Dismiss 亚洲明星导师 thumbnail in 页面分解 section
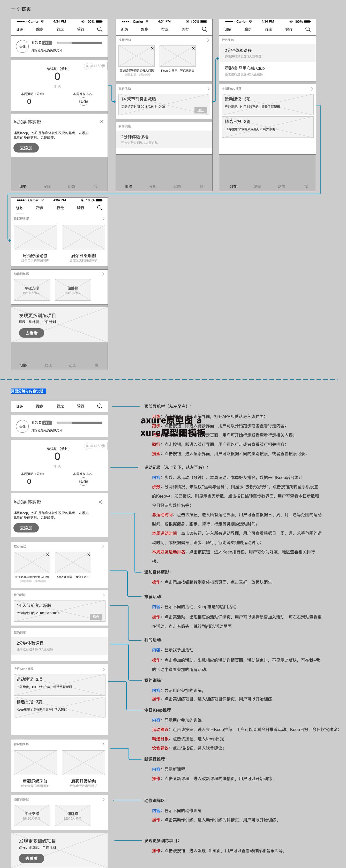 click(x=48, y=555)
